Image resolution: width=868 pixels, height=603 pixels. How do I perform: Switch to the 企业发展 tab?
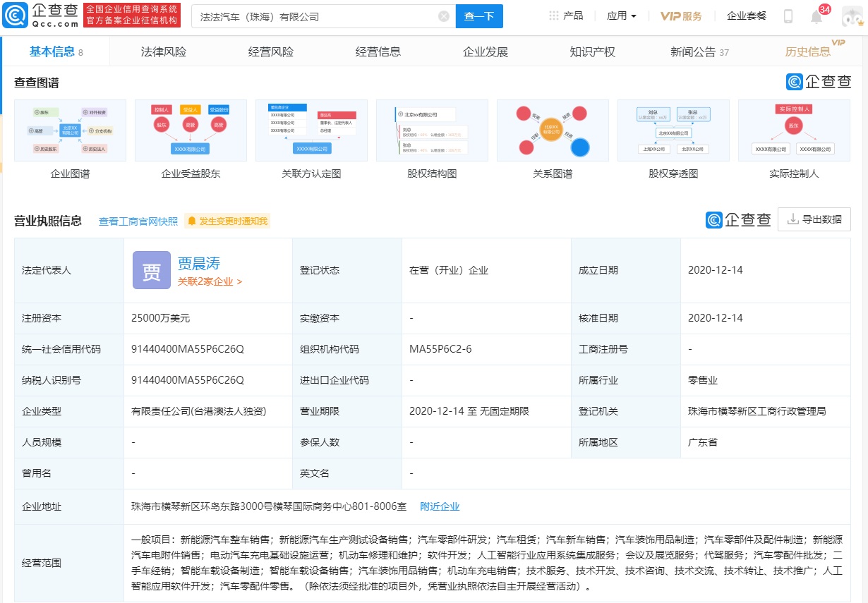tap(486, 51)
